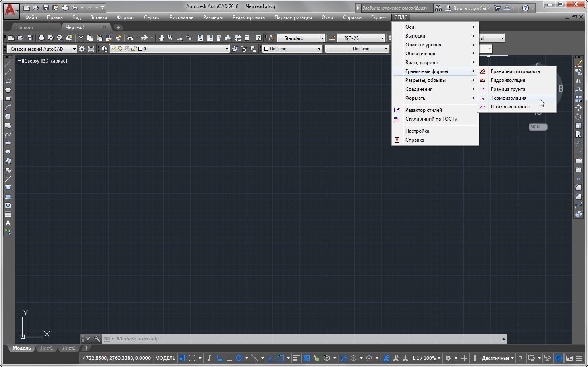Click the Plot (printer) icon
This screenshot has height=367, width=588.
[x=41, y=38]
